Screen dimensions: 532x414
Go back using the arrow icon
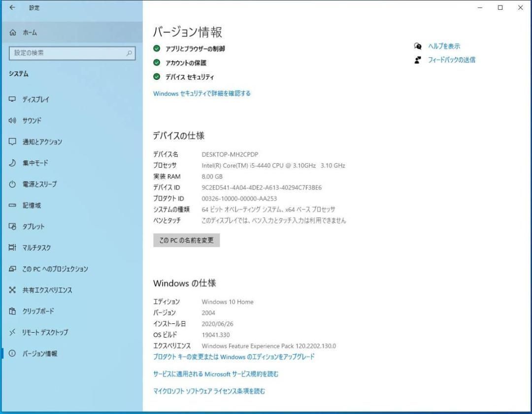pyautogui.click(x=12, y=7)
